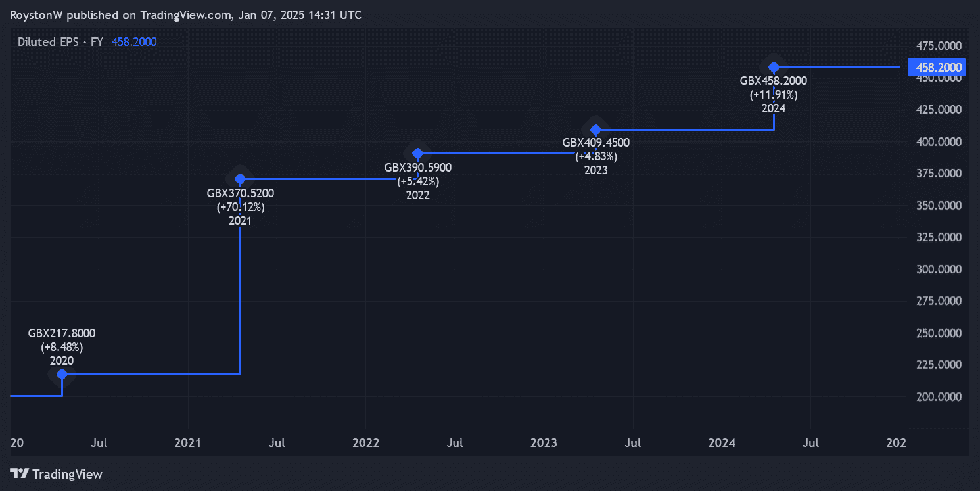The image size is (980, 491).
Task: Click the Diluted EPS · FY legend label
Action: click(x=60, y=42)
